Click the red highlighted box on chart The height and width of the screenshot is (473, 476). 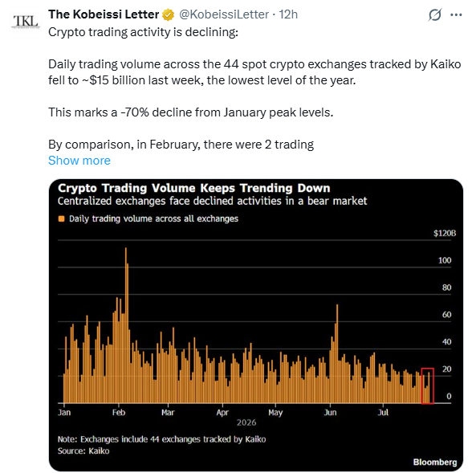point(427,385)
